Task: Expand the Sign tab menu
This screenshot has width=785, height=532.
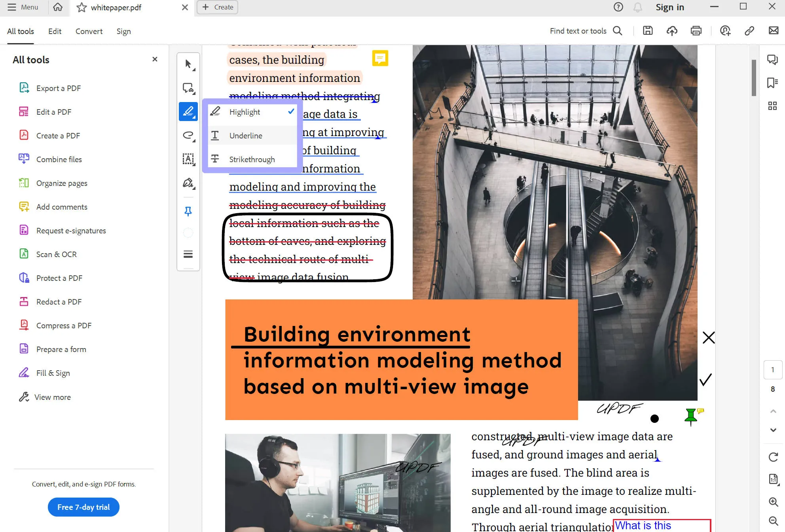Action: click(x=123, y=32)
